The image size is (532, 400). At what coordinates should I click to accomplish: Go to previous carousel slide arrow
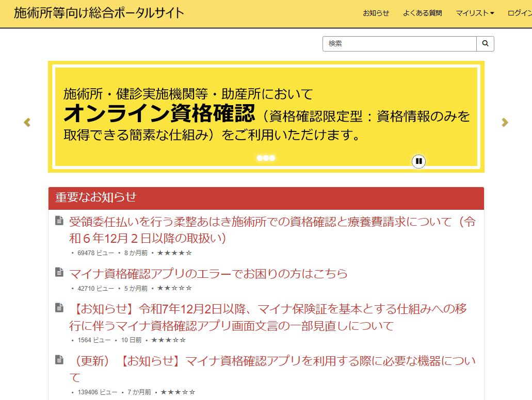pyautogui.click(x=27, y=122)
